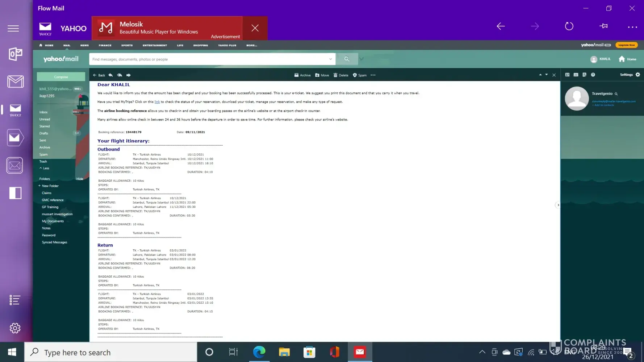
Task: Pin the Flow Mail window
Action: pos(603,26)
